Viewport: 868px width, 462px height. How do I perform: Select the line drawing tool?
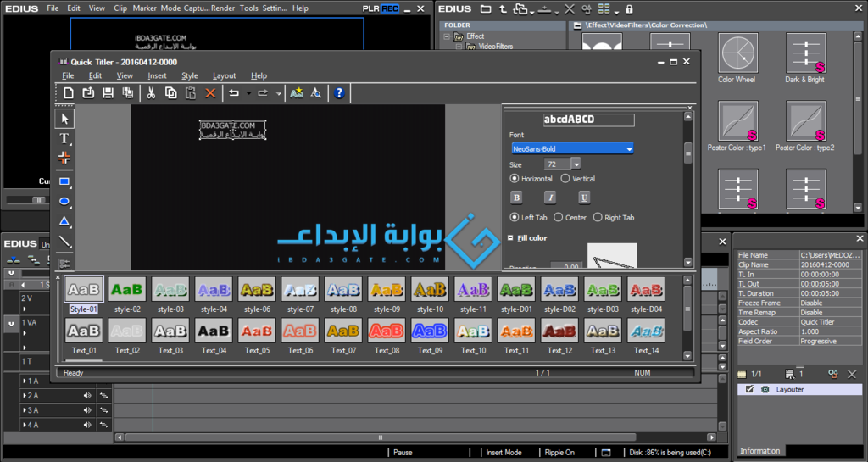64,242
